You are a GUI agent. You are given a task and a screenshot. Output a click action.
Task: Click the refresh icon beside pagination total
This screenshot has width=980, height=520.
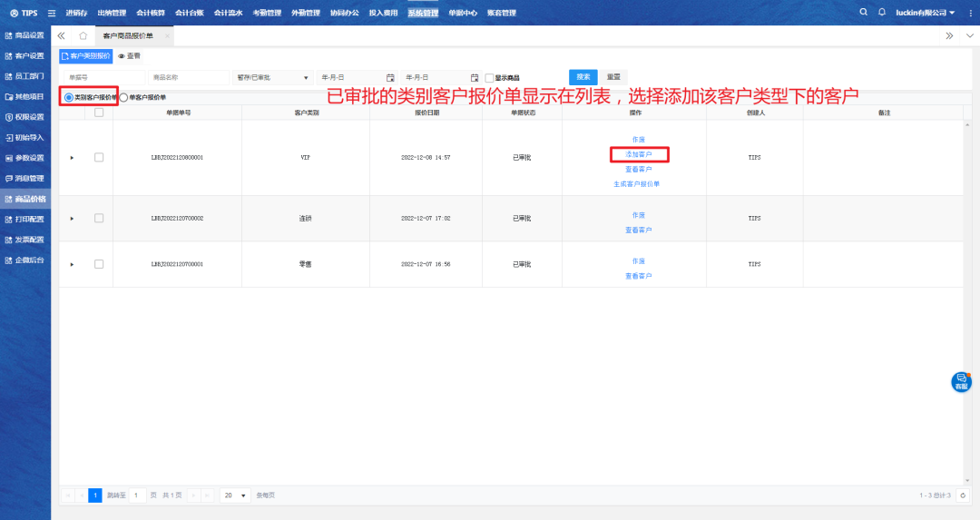pos(962,495)
